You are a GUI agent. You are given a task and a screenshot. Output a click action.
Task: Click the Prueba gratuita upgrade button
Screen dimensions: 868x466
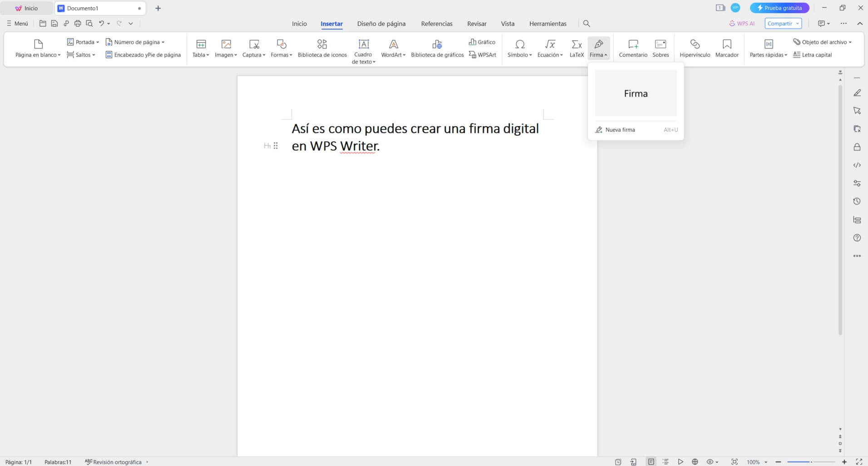pyautogui.click(x=780, y=8)
